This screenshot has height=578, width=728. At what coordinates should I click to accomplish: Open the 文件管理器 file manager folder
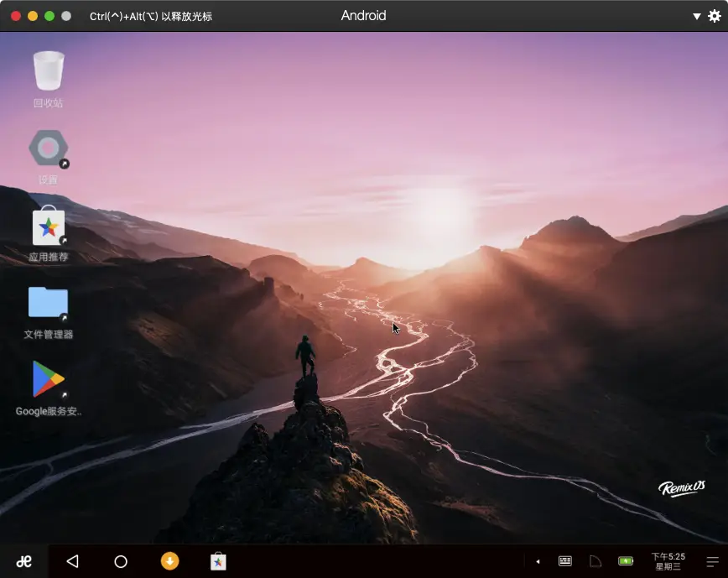coord(49,304)
